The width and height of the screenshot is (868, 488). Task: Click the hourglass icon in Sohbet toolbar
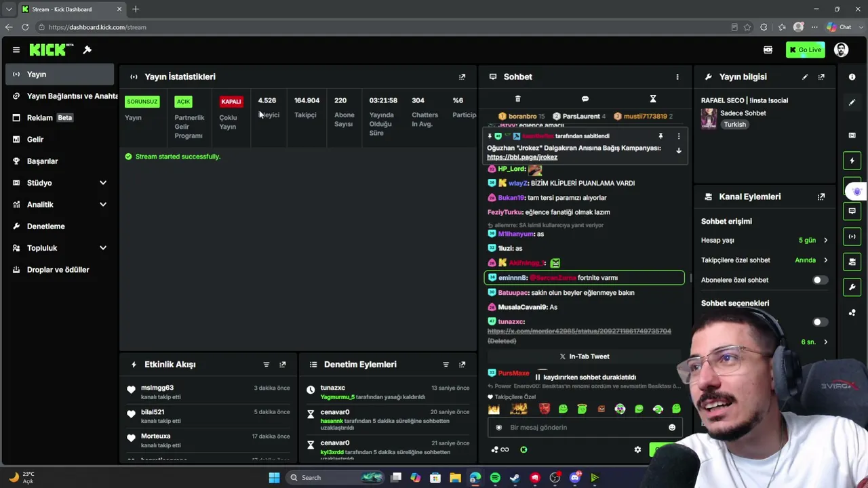tap(653, 99)
